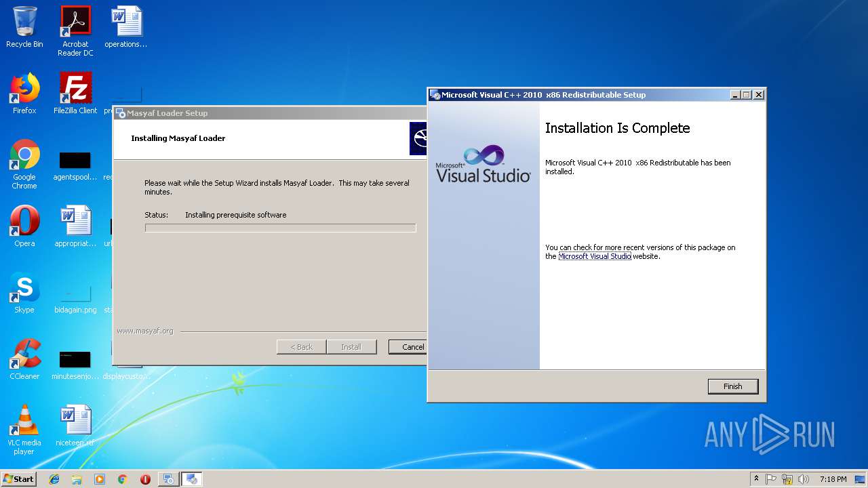Open niceteen.rtf document icon
The width and height of the screenshot is (868, 488).
coord(75,426)
